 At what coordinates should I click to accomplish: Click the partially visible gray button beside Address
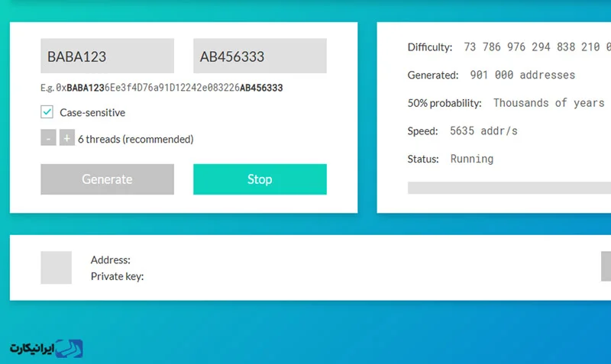pos(606,266)
